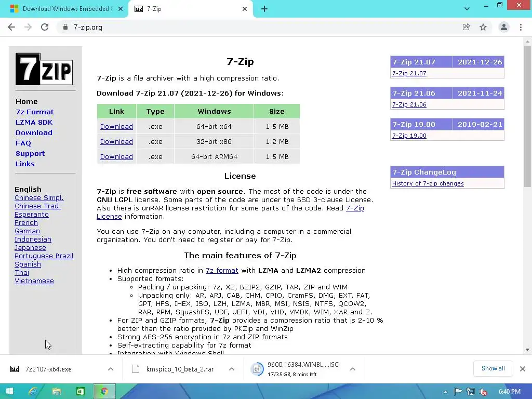The width and height of the screenshot is (532, 399).
Task: Expand options for the WINBL ISO download
Action: coord(353,369)
